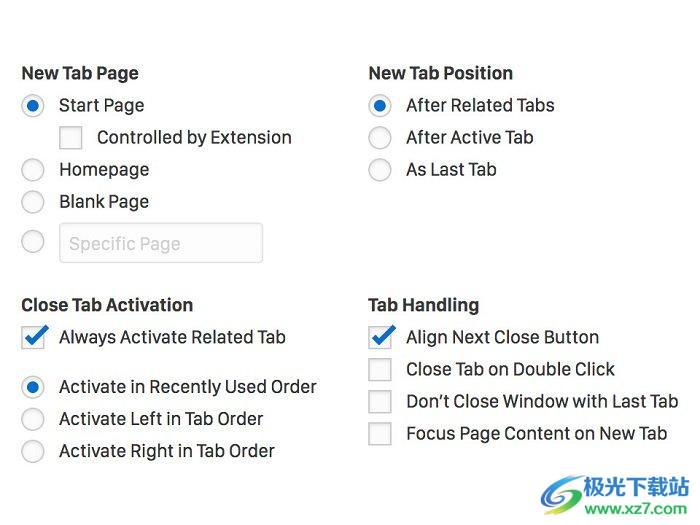Disable Align Next Close Button checkbox
This screenshot has width=700, height=525.
pos(381,338)
